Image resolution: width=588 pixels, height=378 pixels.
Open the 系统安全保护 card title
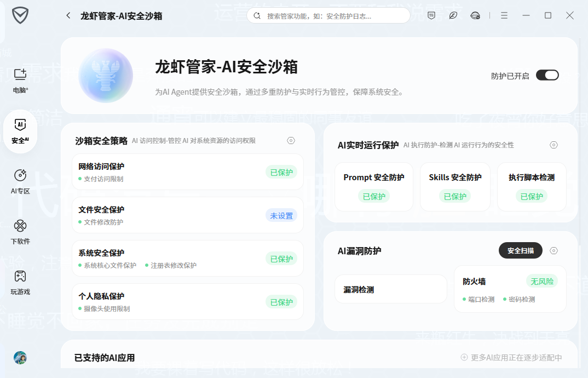coord(101,253)
